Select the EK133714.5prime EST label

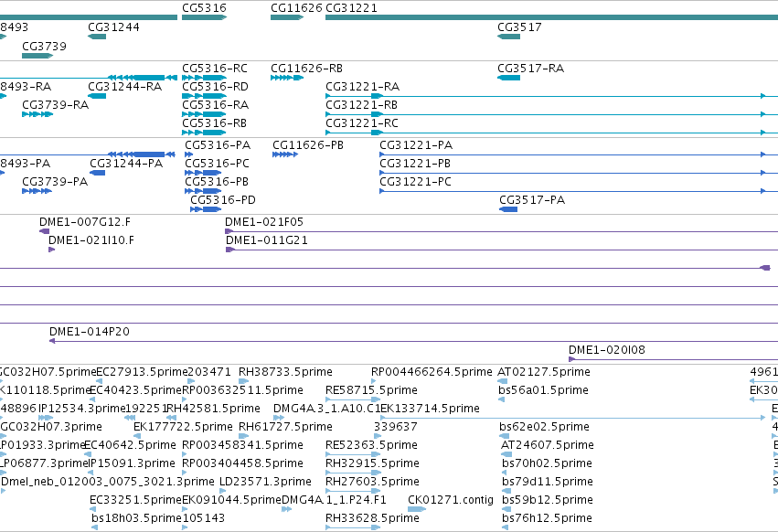pos(430,409)
